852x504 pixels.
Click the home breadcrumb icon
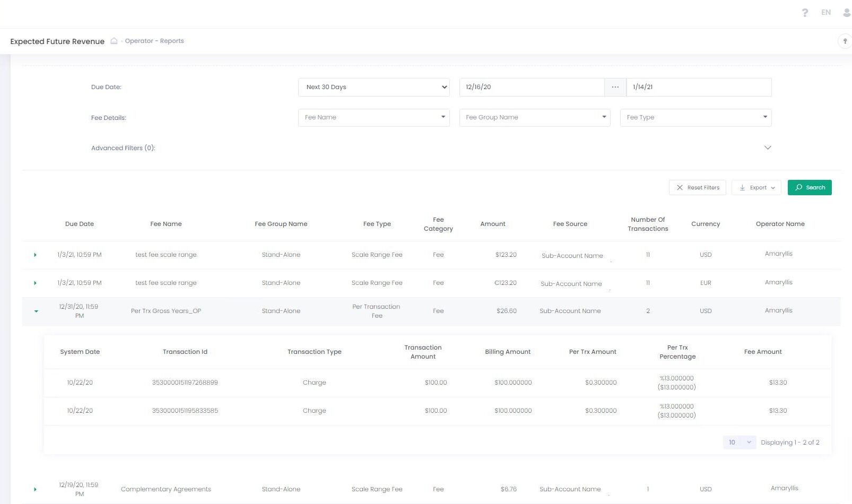coord(114,41)
